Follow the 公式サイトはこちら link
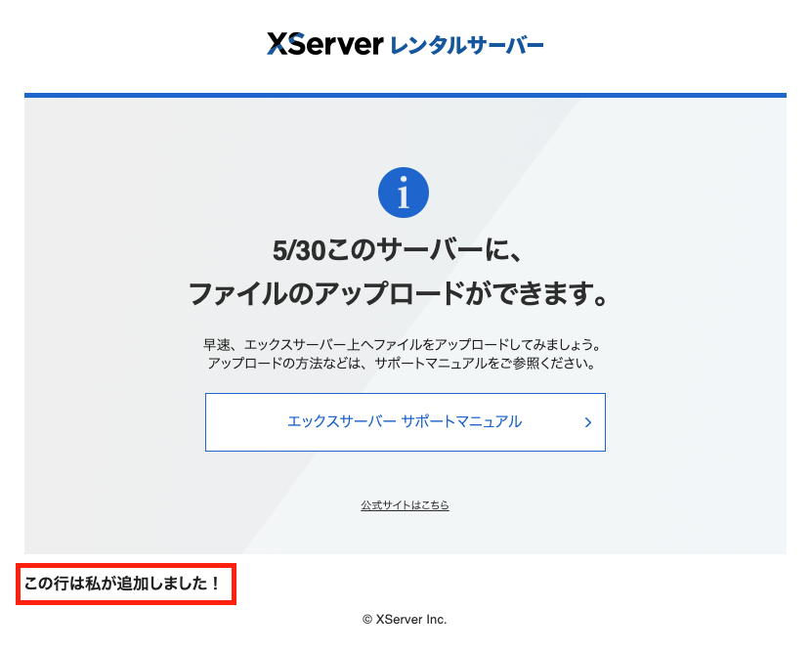 pos(405,505)
